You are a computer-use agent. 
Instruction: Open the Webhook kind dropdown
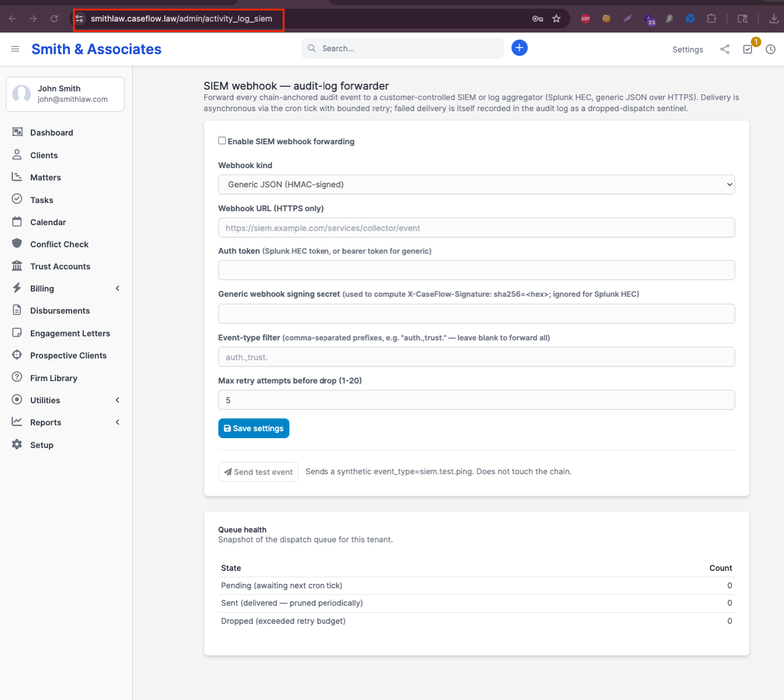click(x=476, y=184)
